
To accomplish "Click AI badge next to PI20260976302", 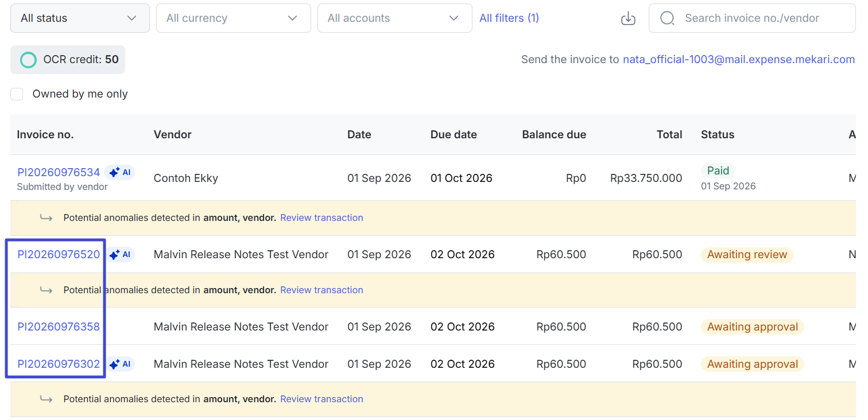I will pos(119,364).
